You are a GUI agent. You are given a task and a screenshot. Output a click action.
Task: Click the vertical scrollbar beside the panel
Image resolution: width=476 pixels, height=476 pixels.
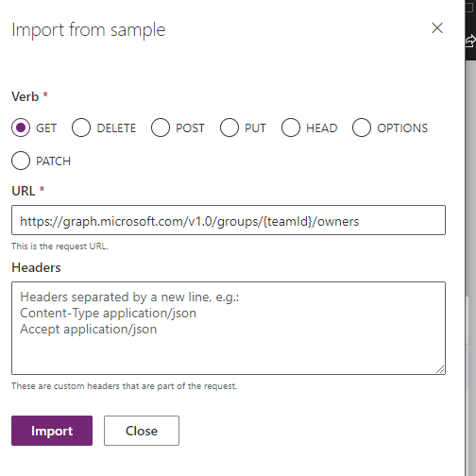tap(470, 267)
